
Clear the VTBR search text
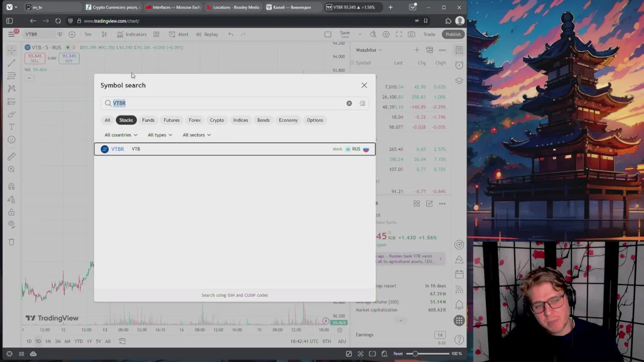pyautogui.click(x=349, y=103)
